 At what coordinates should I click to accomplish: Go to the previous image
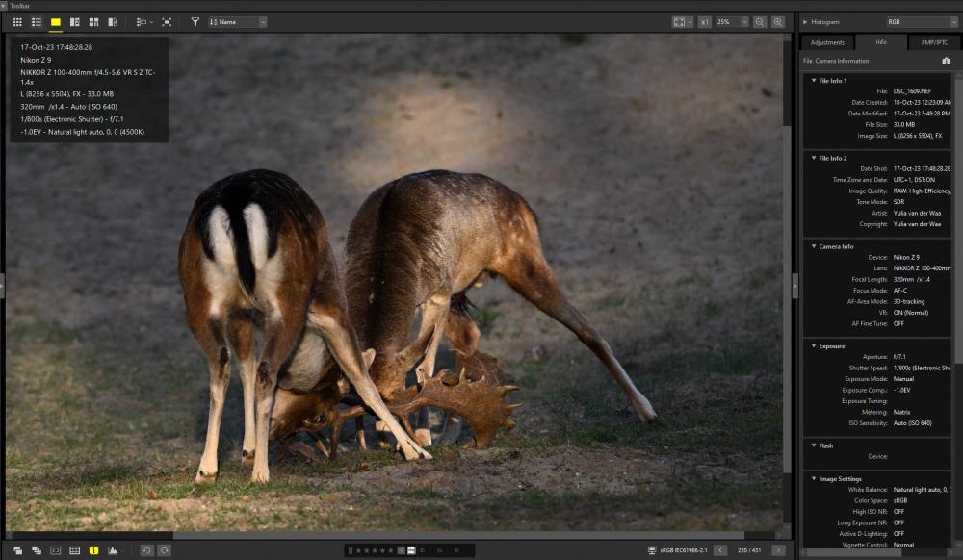coord(720,550)
